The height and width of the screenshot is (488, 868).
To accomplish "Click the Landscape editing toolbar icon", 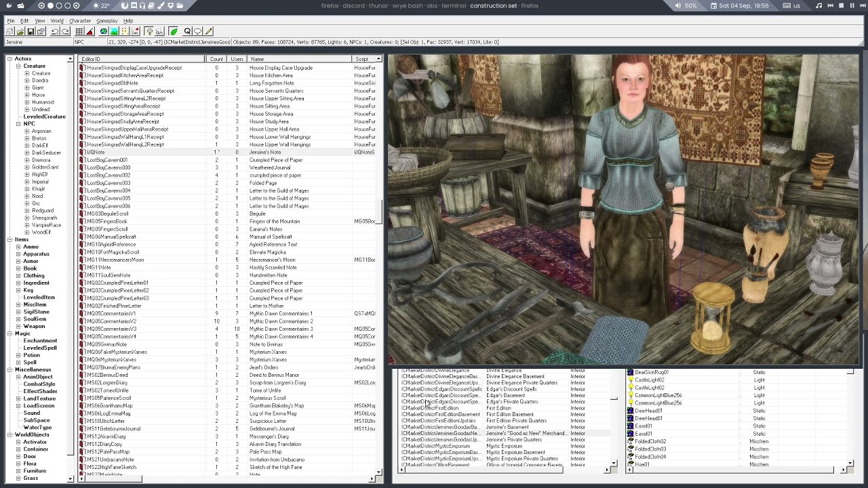I will point(114,31).
